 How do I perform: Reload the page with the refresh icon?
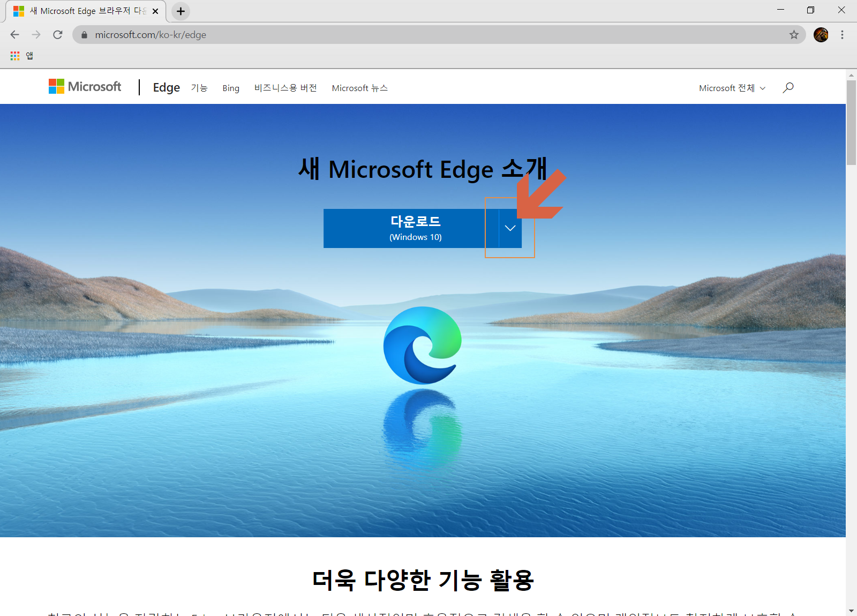(58, 35)
